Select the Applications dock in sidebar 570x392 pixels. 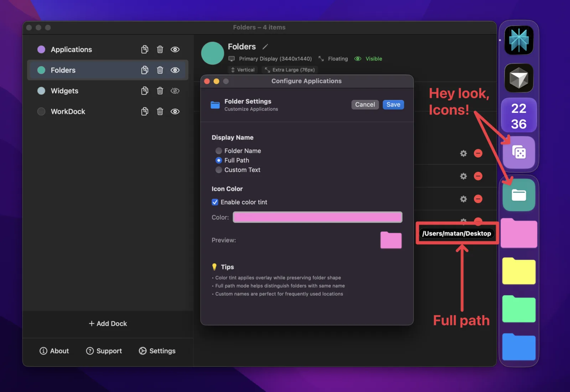pos(108,50)
